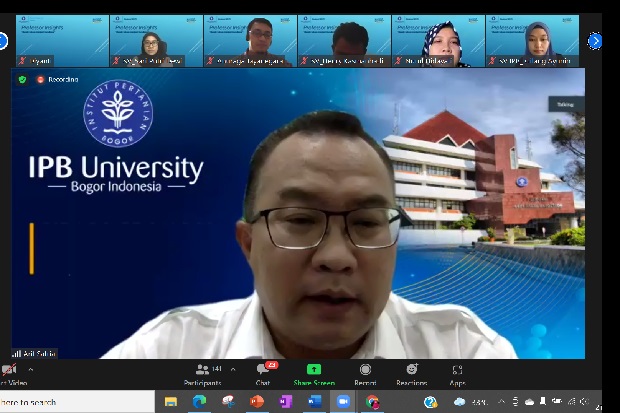Open the weather cloud widget in taskbar
The width and height of the screenshot is (620, 413).
(459, 402)
